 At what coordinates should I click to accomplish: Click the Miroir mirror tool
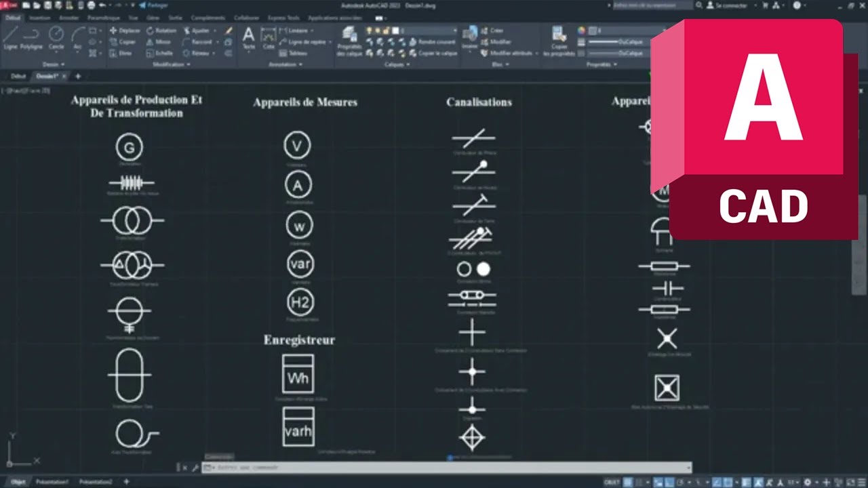[x=159, y=41]
